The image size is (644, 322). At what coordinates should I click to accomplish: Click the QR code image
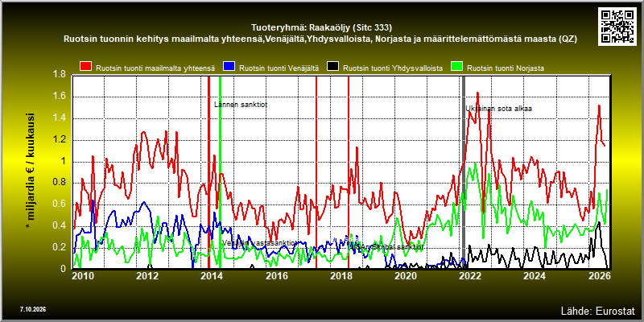(618, 25)
